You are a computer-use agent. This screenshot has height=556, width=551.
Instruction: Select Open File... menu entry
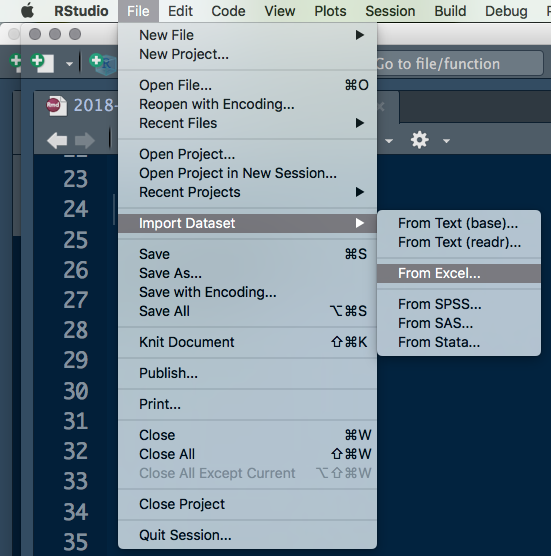tap(247, 85)
